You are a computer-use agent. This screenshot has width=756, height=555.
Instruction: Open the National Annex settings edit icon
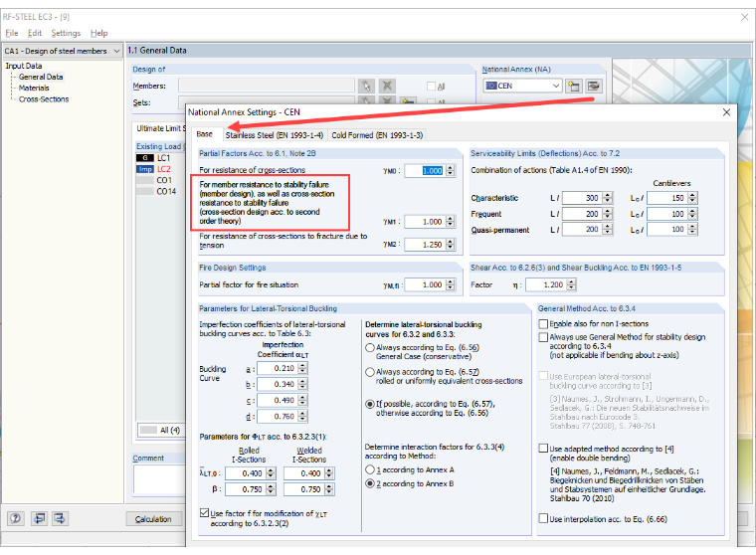(594, 86)
